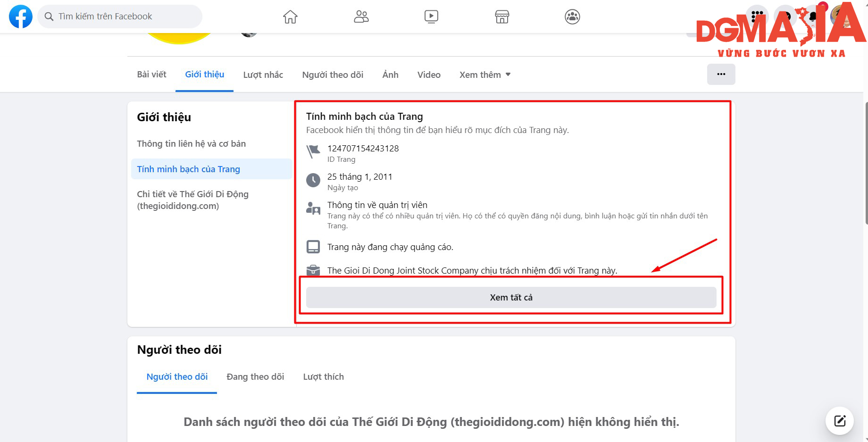Open the Marketplace icon
This screenshot has width=868, height=442.
(502, 17)
